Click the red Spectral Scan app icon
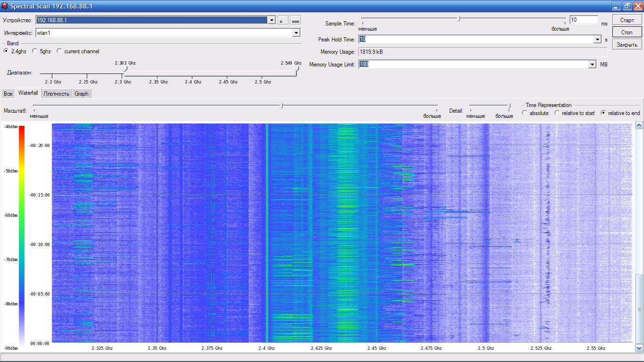This screenshot has width=644, height=362. point(5,6)
